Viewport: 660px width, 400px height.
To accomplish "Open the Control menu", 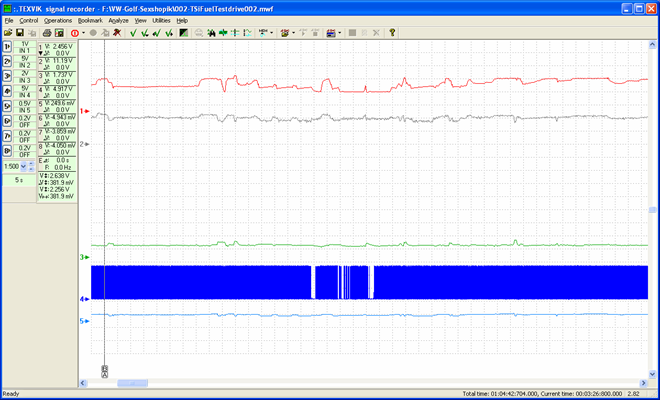I will point(29,21).
